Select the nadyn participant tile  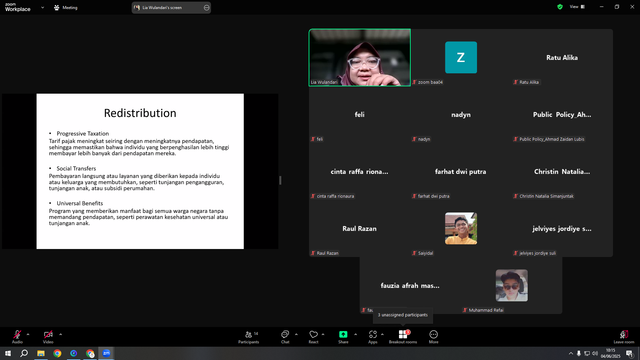[461, 114]
